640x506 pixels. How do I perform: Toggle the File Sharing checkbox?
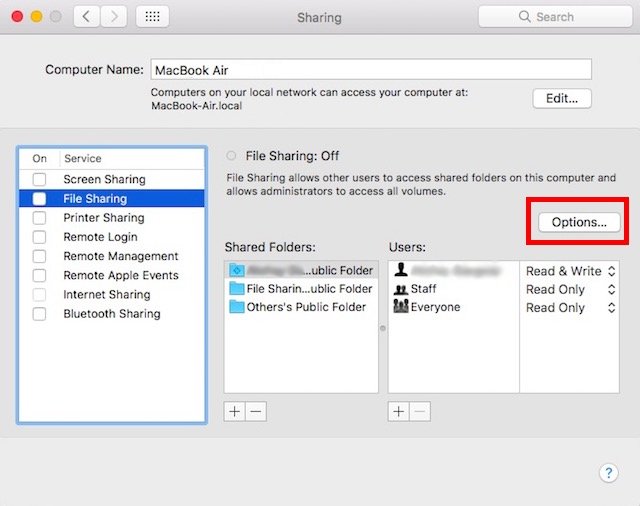point(39,199)
